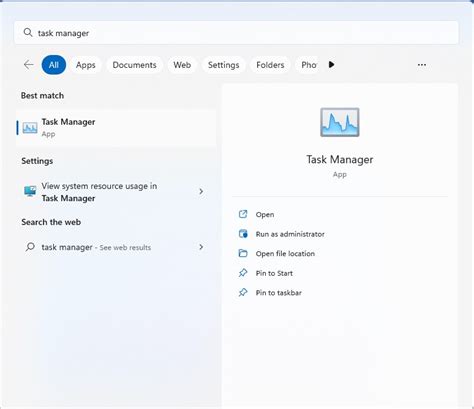Click the Task Manager icon in Best match
Viewport: 474px width, 409px height.
(x=30, y=128)
